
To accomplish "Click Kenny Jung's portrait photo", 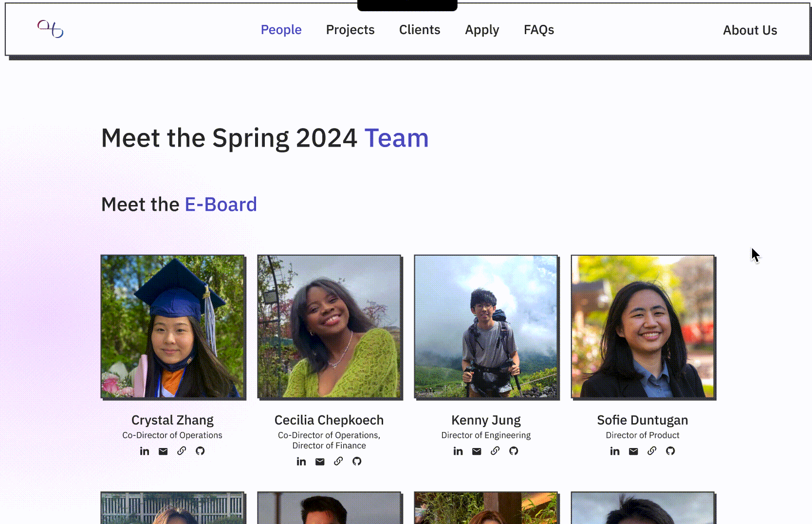I will [486, 327].
